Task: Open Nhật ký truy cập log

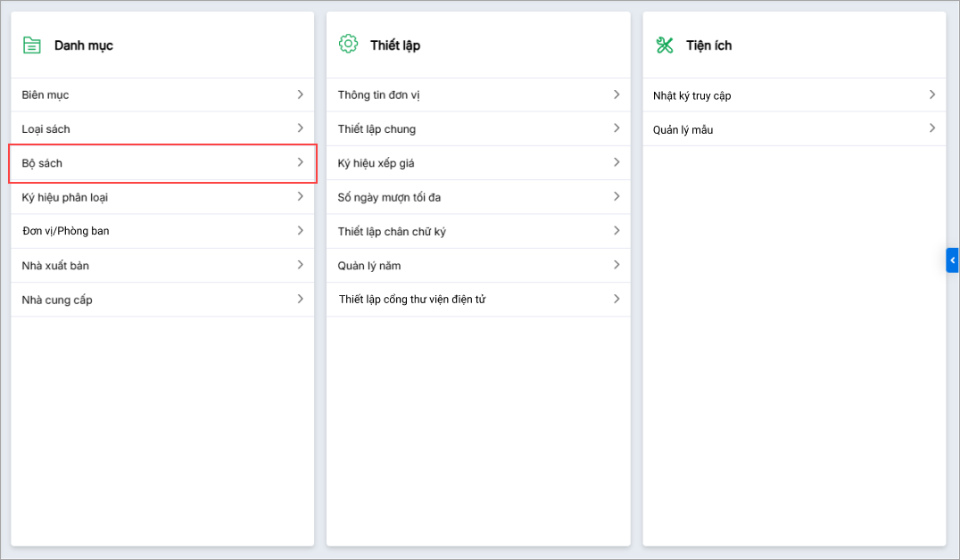Action: click(692, 95)
